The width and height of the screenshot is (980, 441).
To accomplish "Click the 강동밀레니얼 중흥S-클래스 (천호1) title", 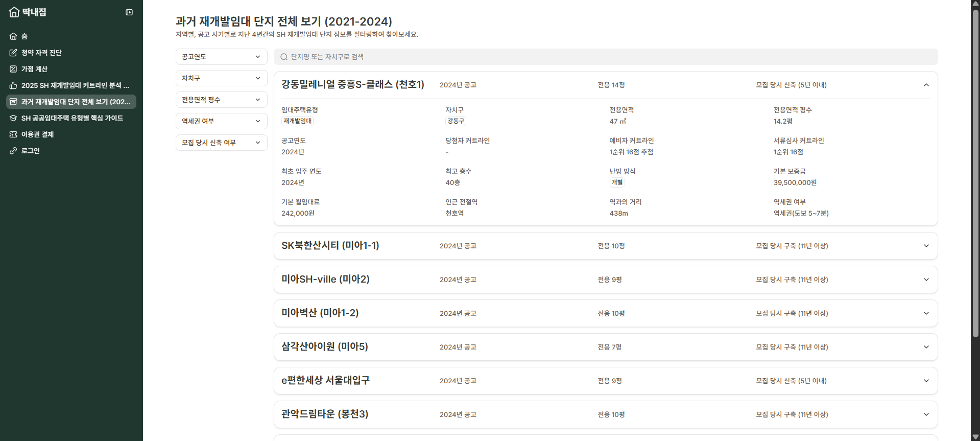I will click(x=353, y=84).
